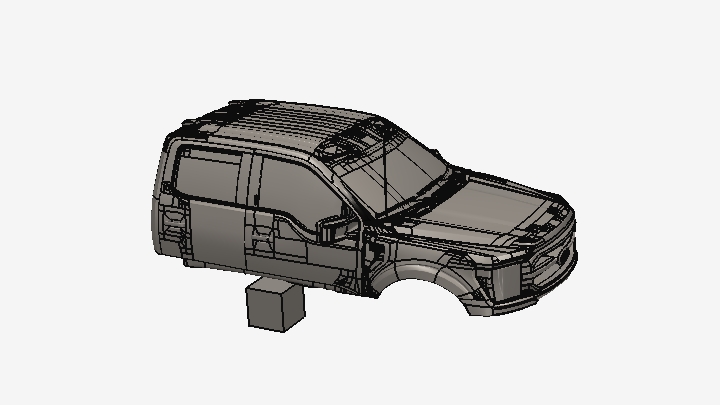Select the rear door panel
The width and height of the screenshot is (720, 405).
(x=215, y=230)
